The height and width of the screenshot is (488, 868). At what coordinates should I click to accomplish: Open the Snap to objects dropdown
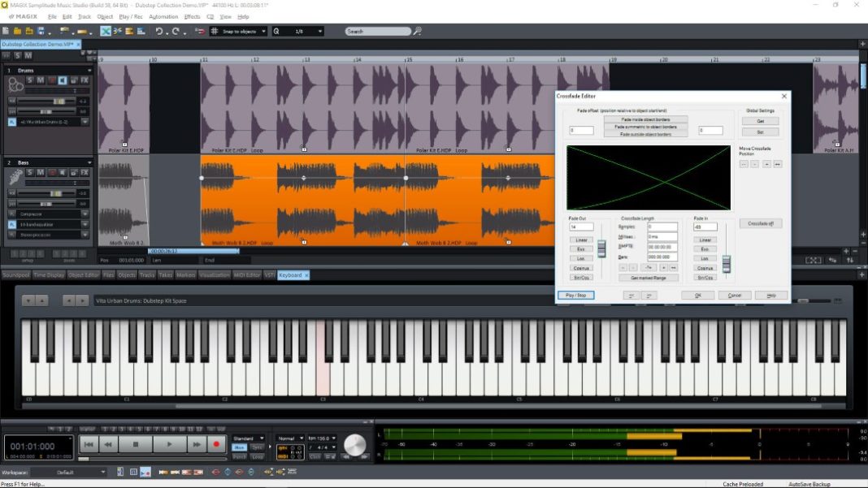pos(263,31)
